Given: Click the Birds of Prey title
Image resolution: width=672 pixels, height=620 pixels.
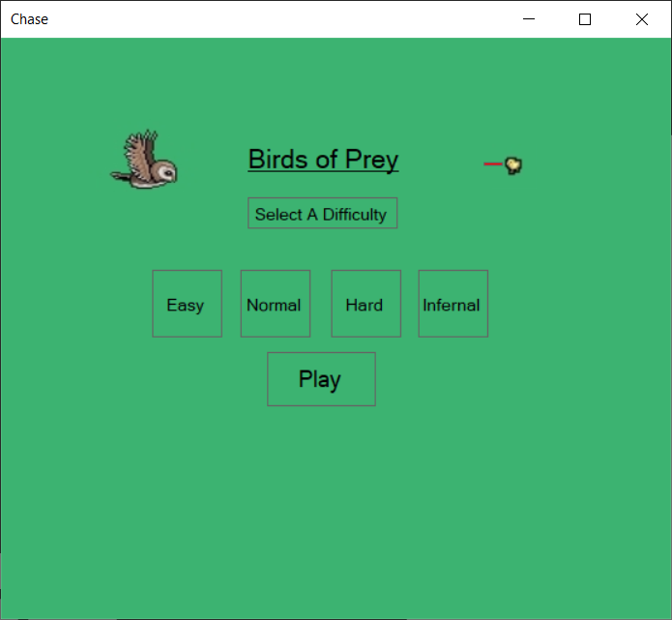Looking at the screenshot, I should click(x=323, y=160).
